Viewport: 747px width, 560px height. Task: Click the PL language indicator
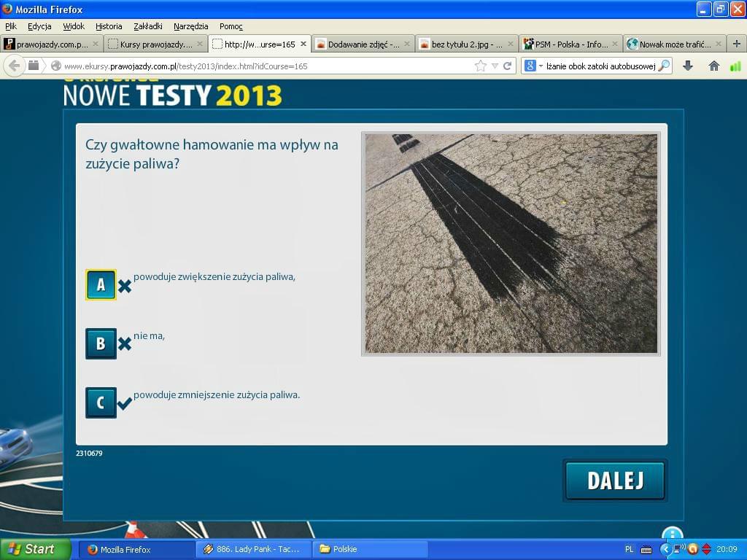point(629,550)
